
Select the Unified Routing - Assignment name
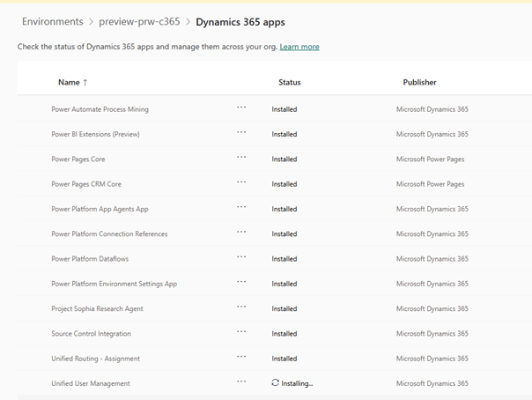click(x=95, y=359)
